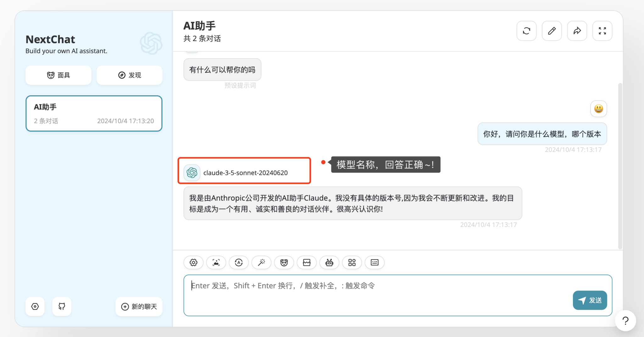This screenshot has height=337, width=644.
Task: Click the smiley avatar beside user message
Action: point(598,108)
